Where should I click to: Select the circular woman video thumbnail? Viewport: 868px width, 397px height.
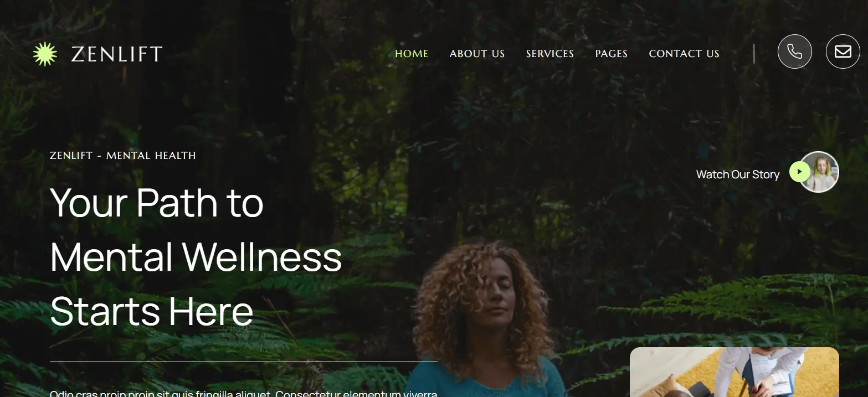click(820, 172)
